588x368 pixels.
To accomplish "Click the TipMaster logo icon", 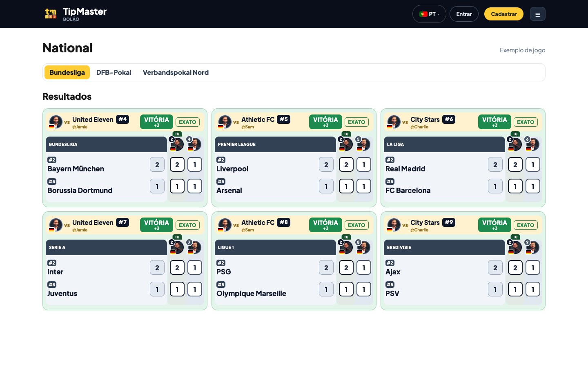I will click(51, 14).
